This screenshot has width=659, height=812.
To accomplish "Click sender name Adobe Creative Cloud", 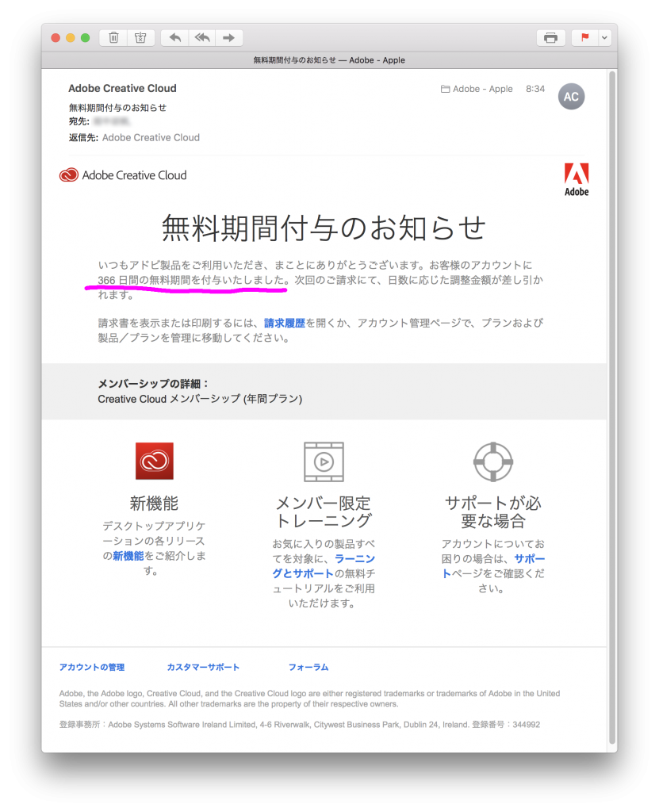I will click(122, 88).
